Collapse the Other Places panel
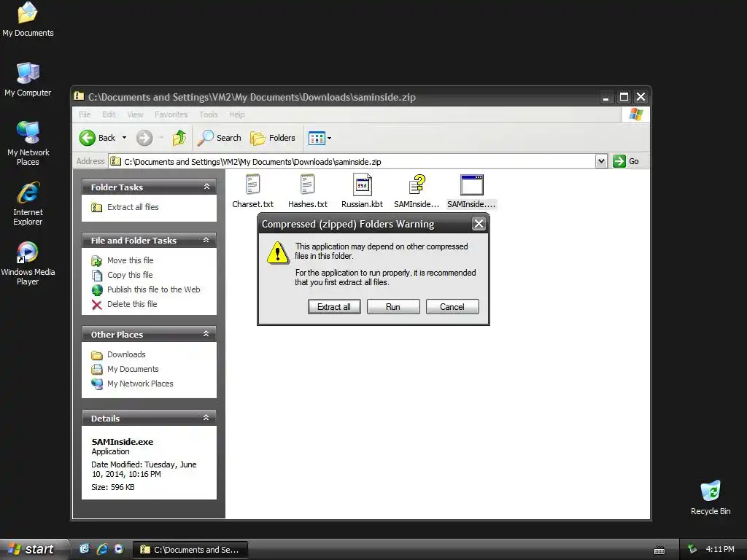The height and width of the screenshot is (560, 747). pos(206,334)
